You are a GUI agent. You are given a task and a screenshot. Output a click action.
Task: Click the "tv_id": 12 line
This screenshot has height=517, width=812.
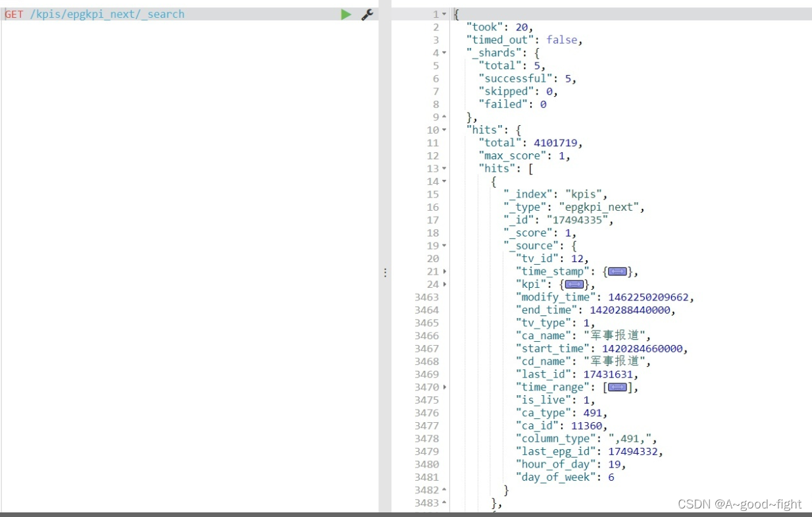[x=552, y=259]
